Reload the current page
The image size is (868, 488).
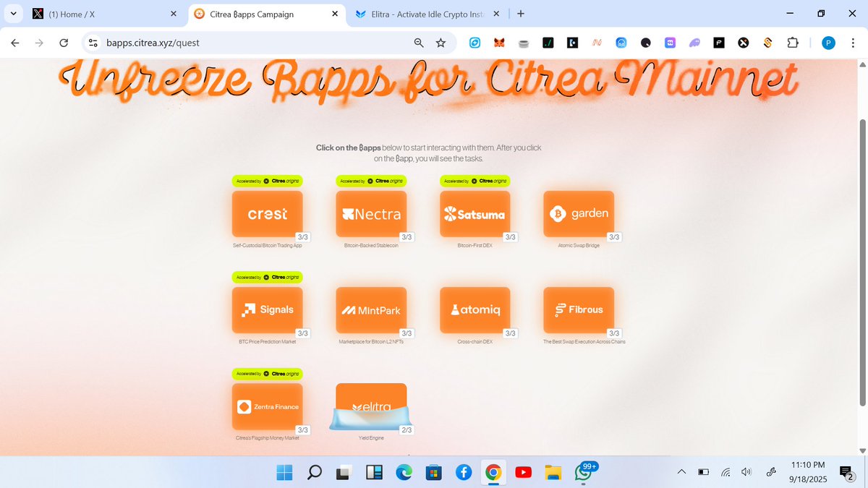coord(64,43)
